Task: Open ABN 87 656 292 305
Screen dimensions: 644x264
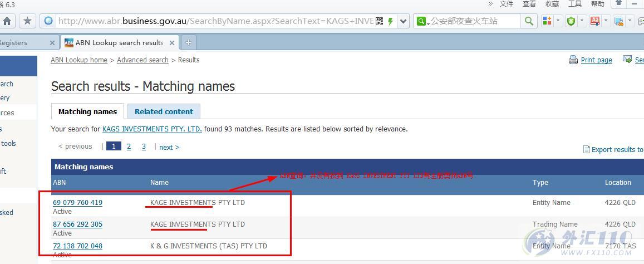Action: click(77, 224)
